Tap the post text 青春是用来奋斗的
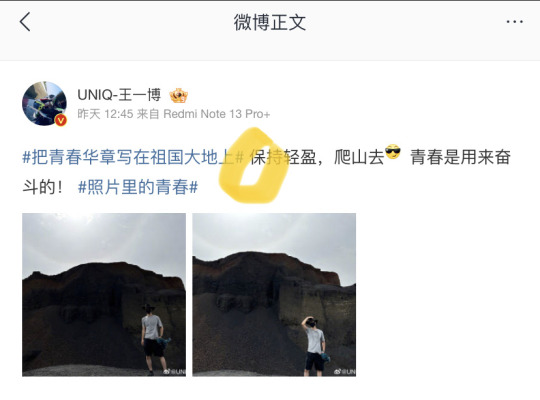Image resolution: width=540 pixels, height=400 pixels. pyautogui.click(x=267, y=172)
